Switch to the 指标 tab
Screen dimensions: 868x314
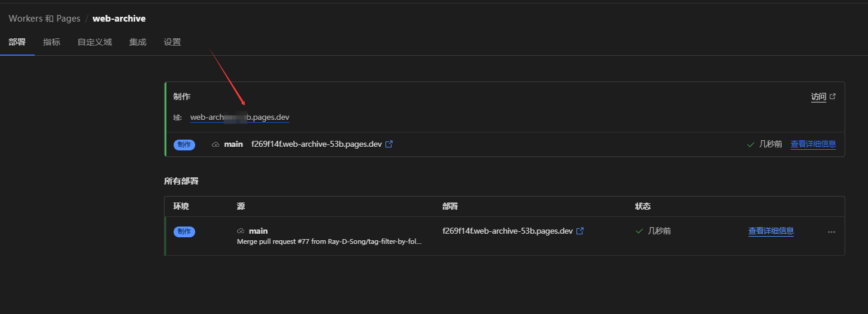(51, 42)
